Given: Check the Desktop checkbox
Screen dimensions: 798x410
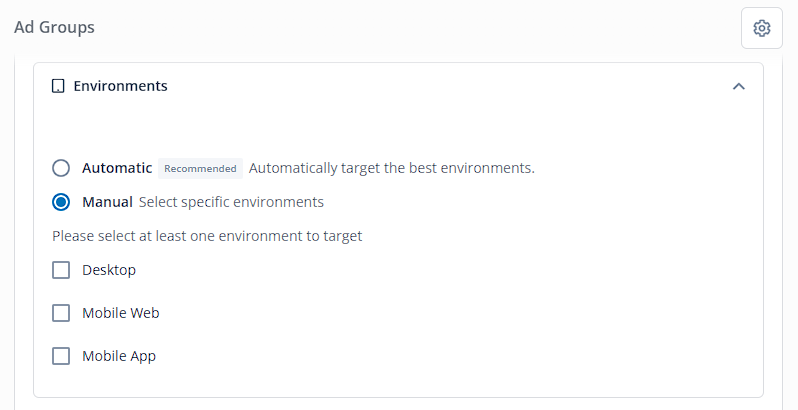Looking at the screenshot, I should point(61,270).
